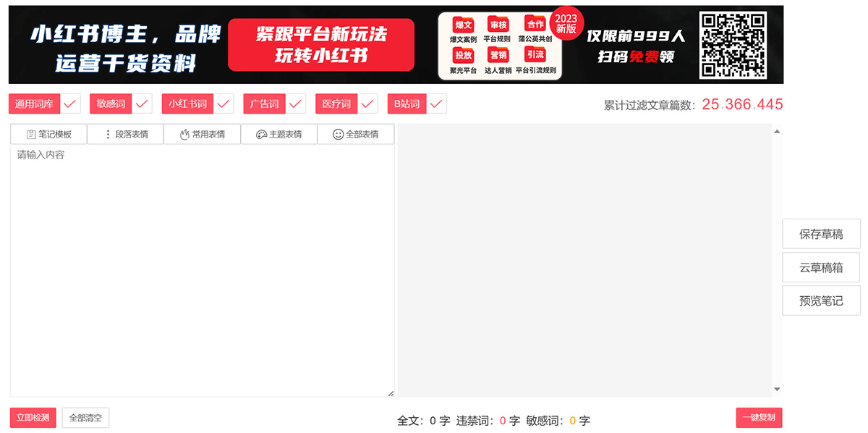
Task: Click the 全部清空 clear-all button
Action: [x=85, y=418]
